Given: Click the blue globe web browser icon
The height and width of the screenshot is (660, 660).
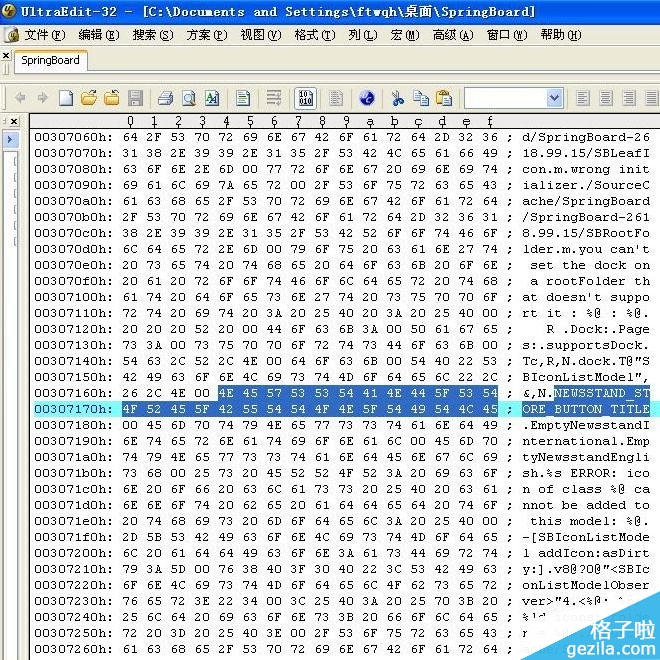Looking at the screenshot, I should [x=367, y=98].
